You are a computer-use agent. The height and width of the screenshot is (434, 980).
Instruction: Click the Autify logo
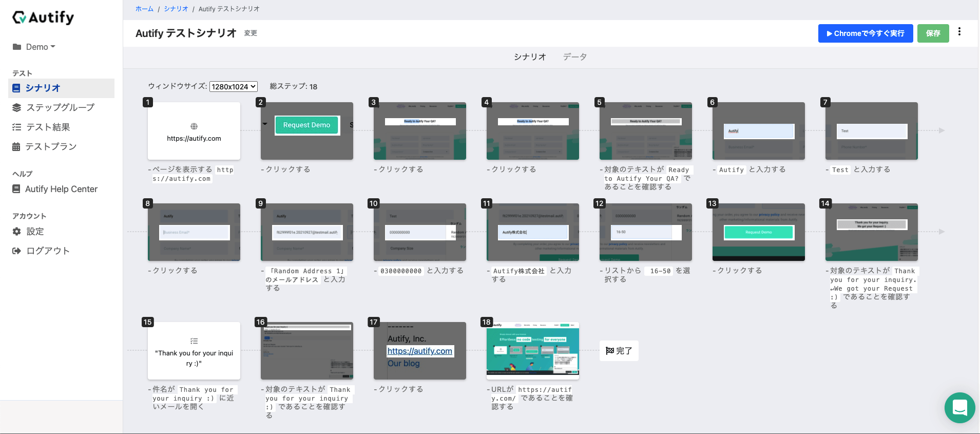[43, 17]
